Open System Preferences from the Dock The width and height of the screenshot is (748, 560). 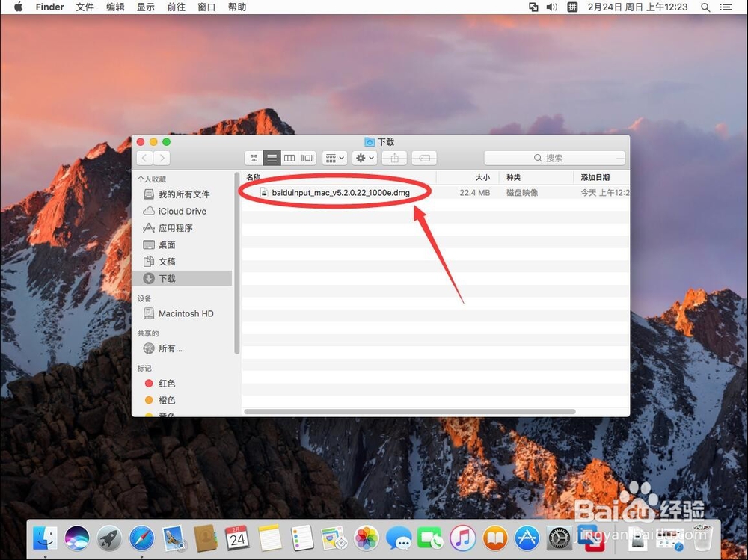point(559,538)
